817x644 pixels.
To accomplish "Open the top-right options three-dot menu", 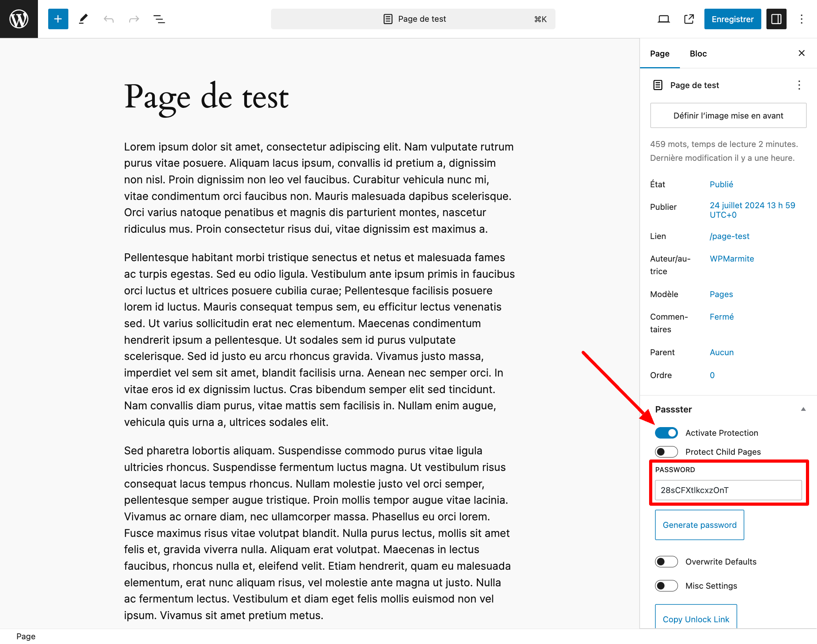I will 801,19.
